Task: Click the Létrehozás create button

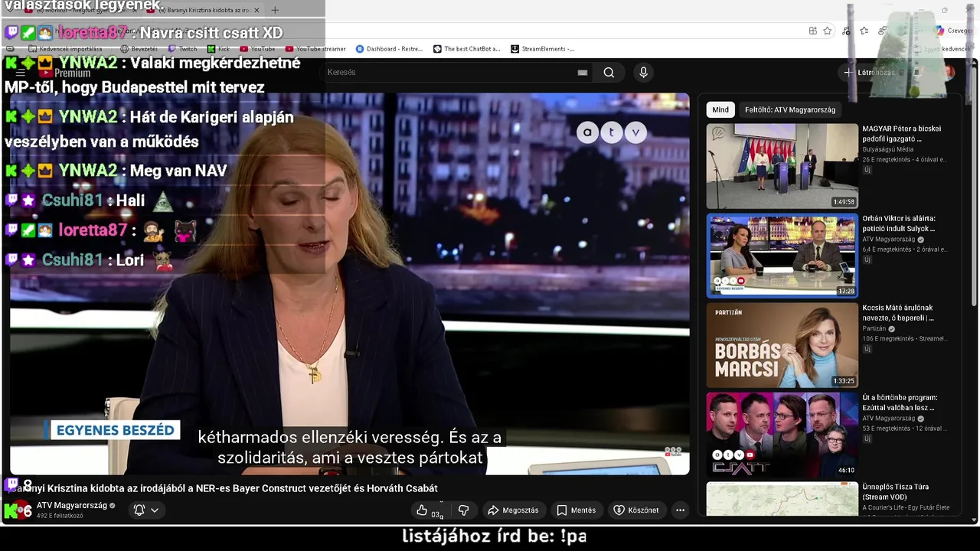Action: pos(869,73)
